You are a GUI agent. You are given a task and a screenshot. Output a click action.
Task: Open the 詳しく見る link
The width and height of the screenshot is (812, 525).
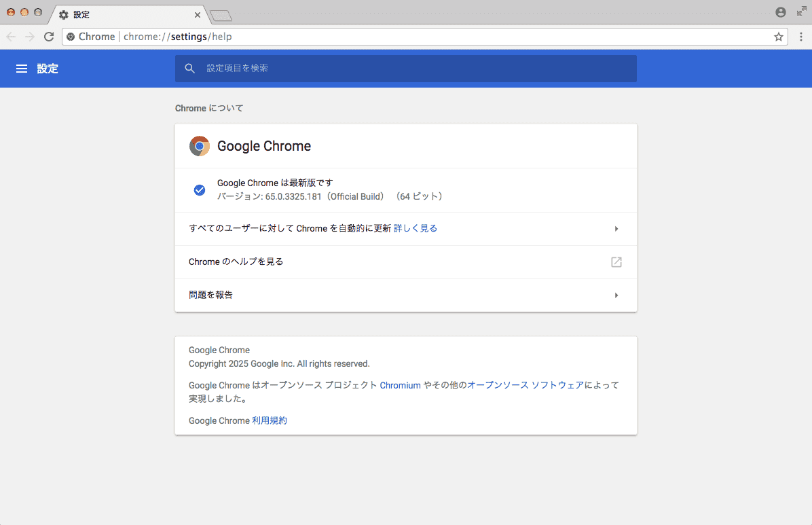point(416,229)
